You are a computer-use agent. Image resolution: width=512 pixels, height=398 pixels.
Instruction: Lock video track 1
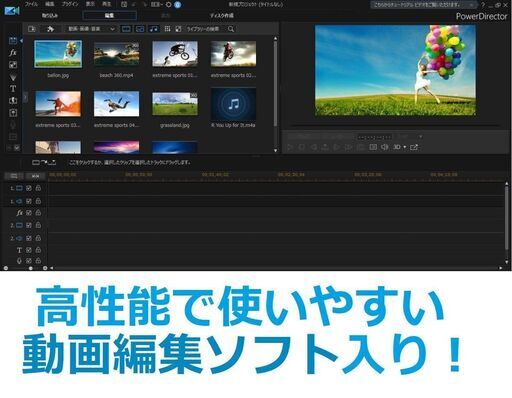click(x=38, y=188)
